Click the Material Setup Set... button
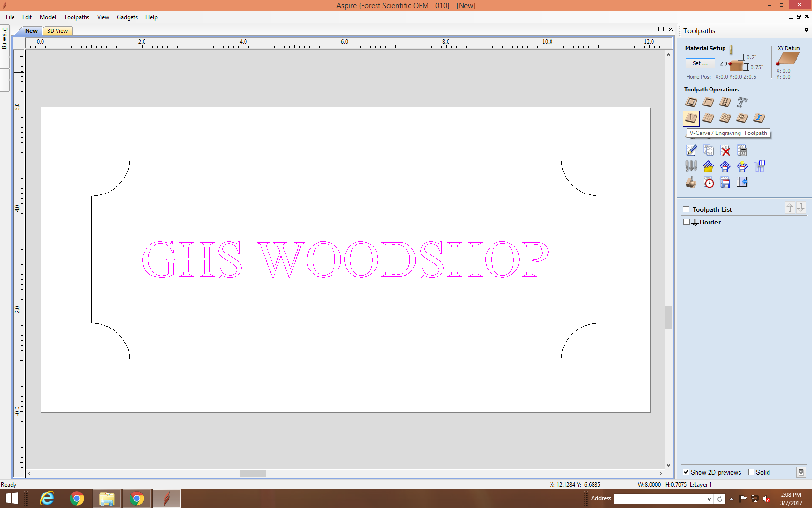This screenshot has width=812, height=508. coord(700,63)
